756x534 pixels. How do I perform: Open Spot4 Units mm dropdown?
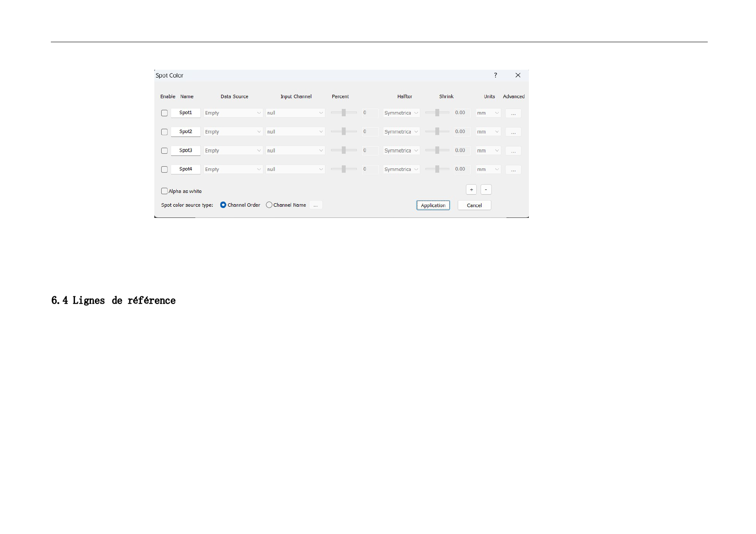pos(488,170)
